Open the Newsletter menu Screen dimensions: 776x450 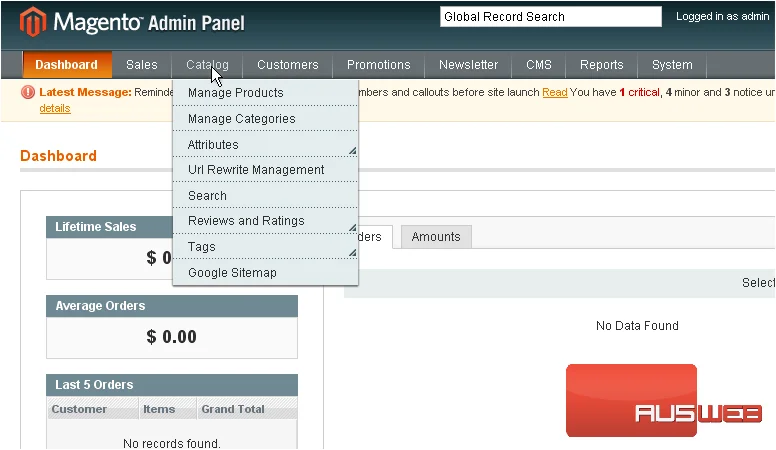point(468,65)
